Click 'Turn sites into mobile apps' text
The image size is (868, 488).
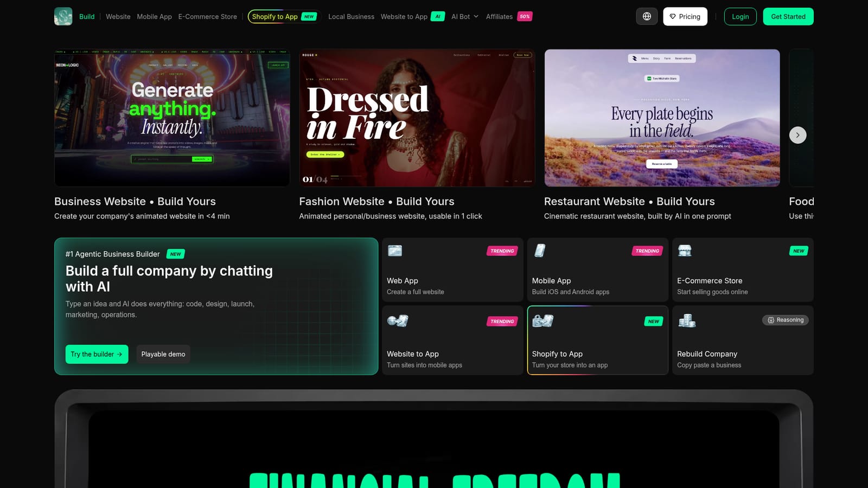click(x=424, y=365)
